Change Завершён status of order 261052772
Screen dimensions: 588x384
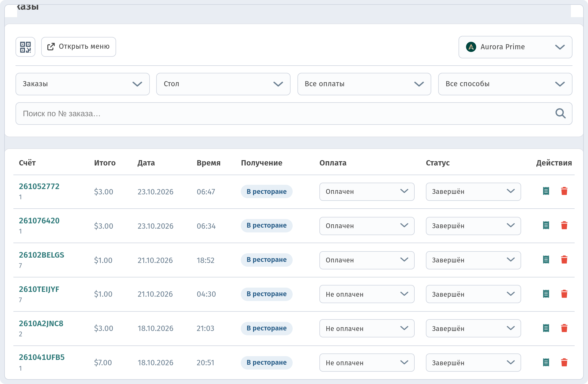coord(473,192)
